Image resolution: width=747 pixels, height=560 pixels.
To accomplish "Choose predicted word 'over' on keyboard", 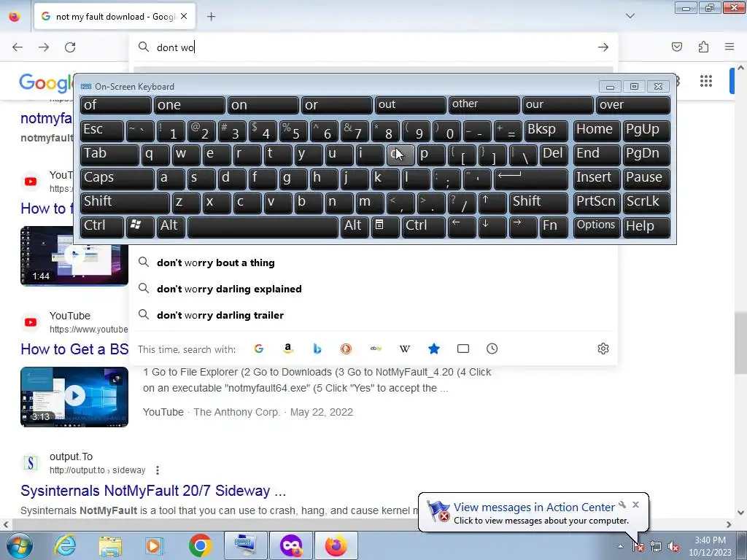I will click(633, 105).
